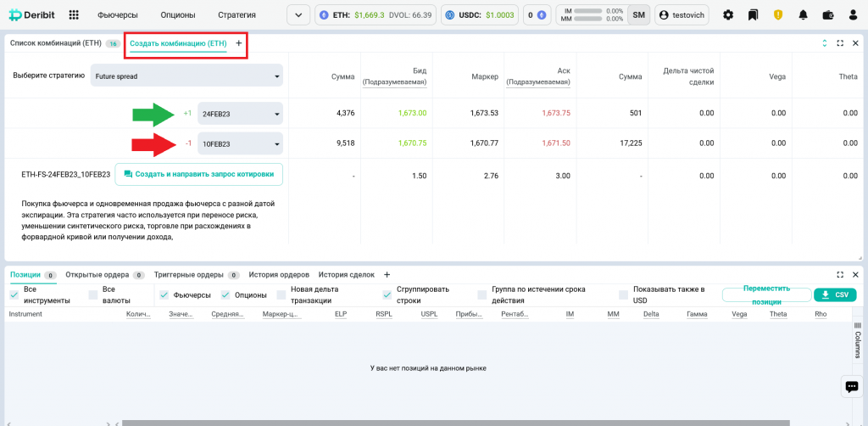
Task: Add a new tab with plus icon
Action: 238,42
